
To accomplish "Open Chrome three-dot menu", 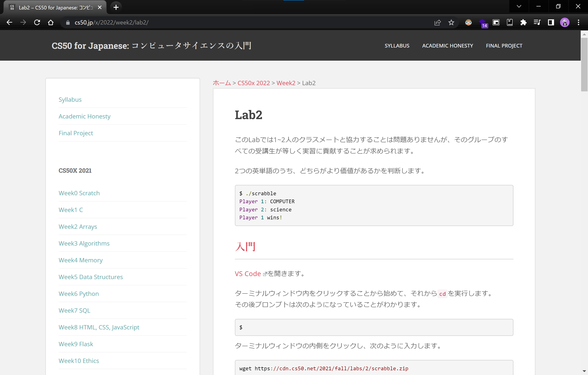I will click(578, 23).
